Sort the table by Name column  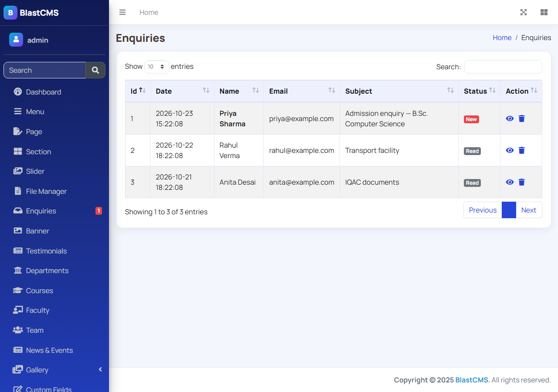[x=239, y=91]
